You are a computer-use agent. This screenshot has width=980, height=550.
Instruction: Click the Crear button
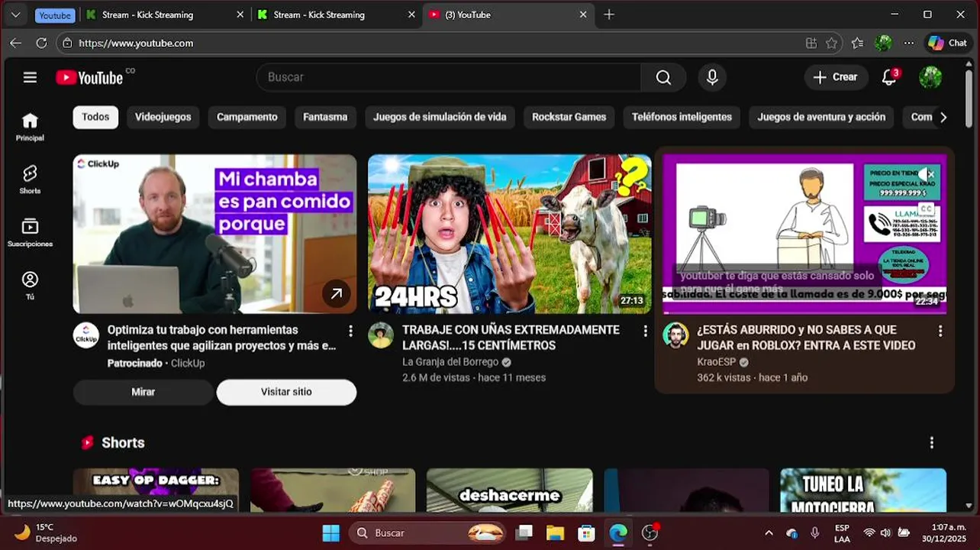click(836, 77)
